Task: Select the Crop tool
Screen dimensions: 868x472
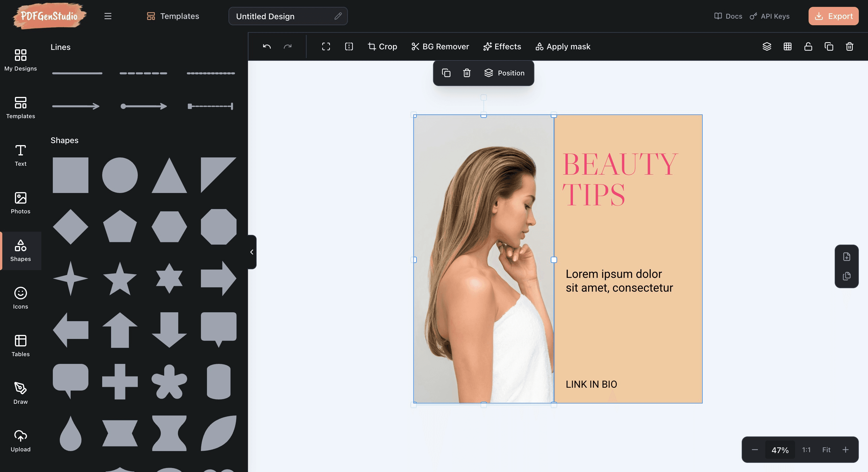Action: pos(382,47)
